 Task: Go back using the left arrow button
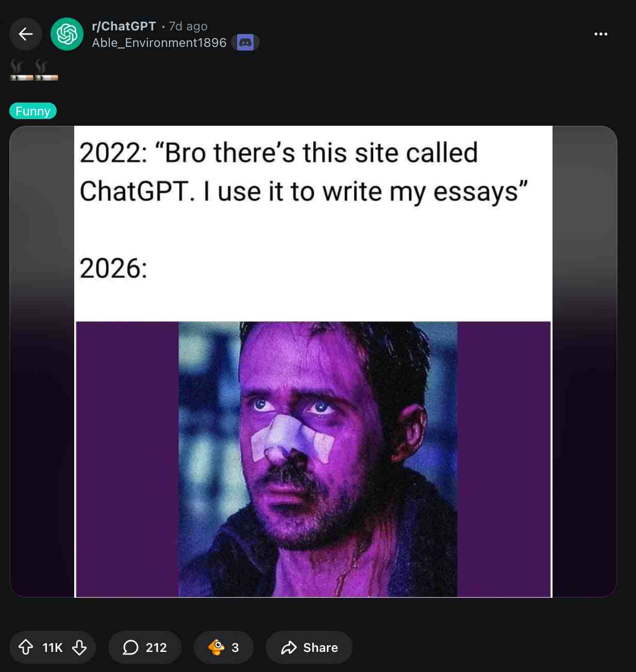click(x=26, y=34)
